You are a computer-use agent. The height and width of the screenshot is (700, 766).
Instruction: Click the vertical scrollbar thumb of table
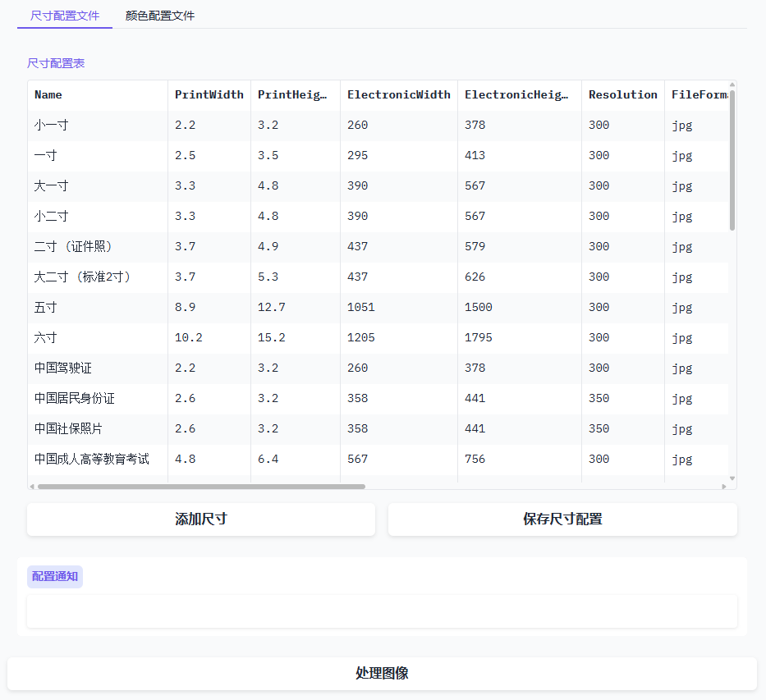pyautogui.click(x=732, y=160)
